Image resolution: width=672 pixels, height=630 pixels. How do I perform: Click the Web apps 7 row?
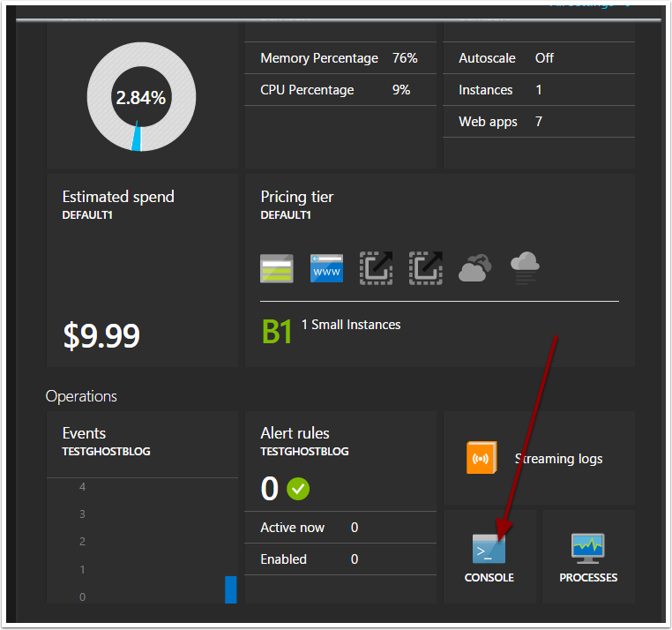[x=539, y=122]
